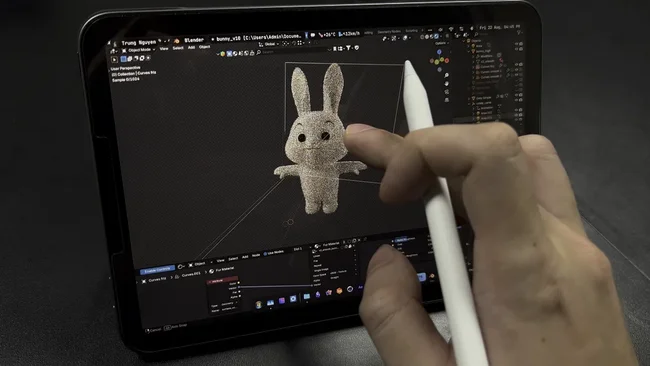Open the Node menu in the node editor

(x=256, y=255)
